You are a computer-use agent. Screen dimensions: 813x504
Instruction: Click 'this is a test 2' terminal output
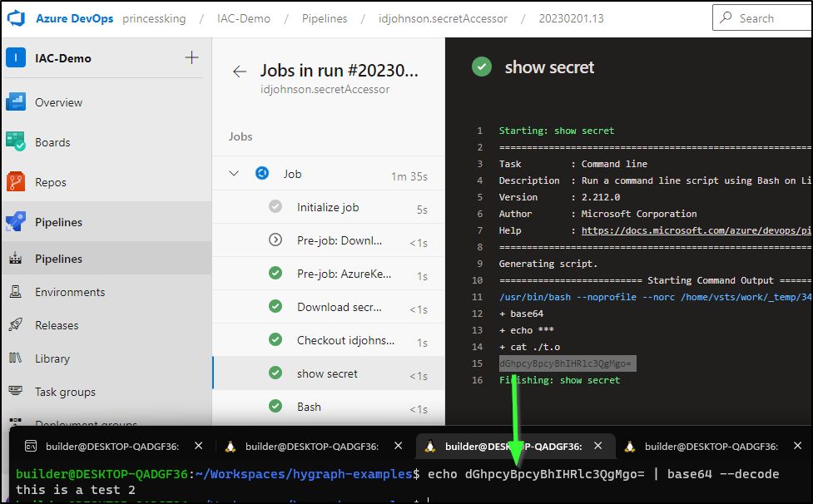tap(76, 490)
